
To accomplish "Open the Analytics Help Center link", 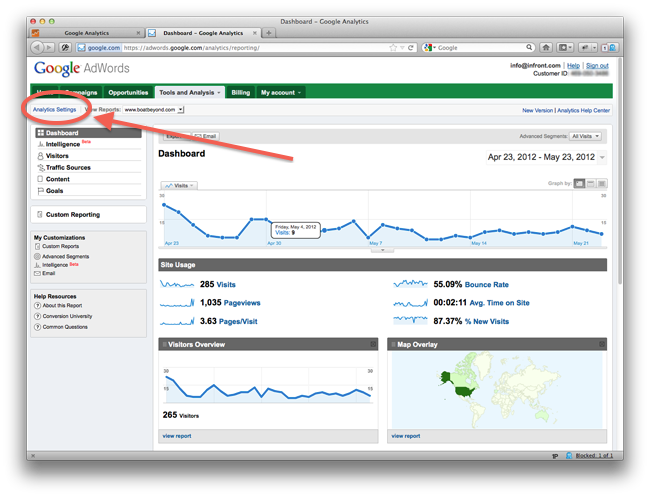I will pos(583,110).
